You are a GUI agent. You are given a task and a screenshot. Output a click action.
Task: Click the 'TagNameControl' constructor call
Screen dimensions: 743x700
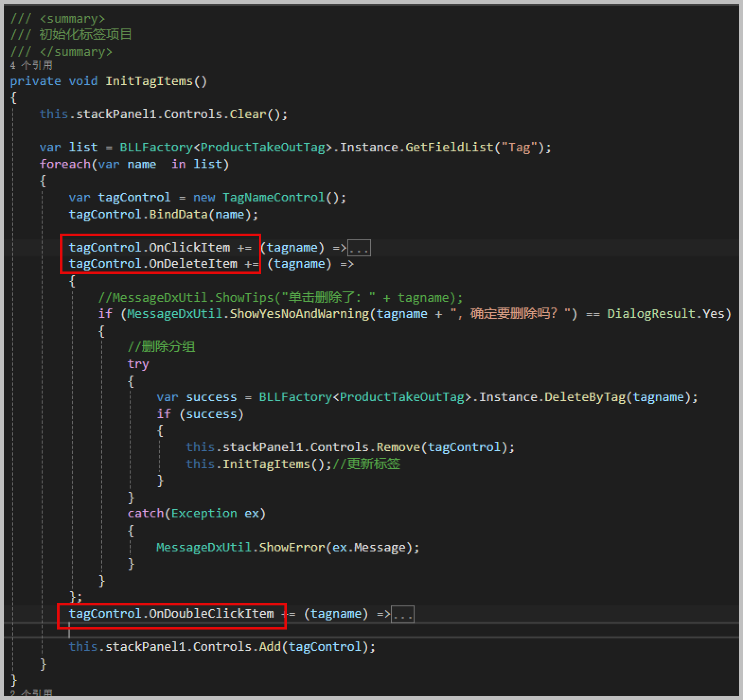coord(274,197)
